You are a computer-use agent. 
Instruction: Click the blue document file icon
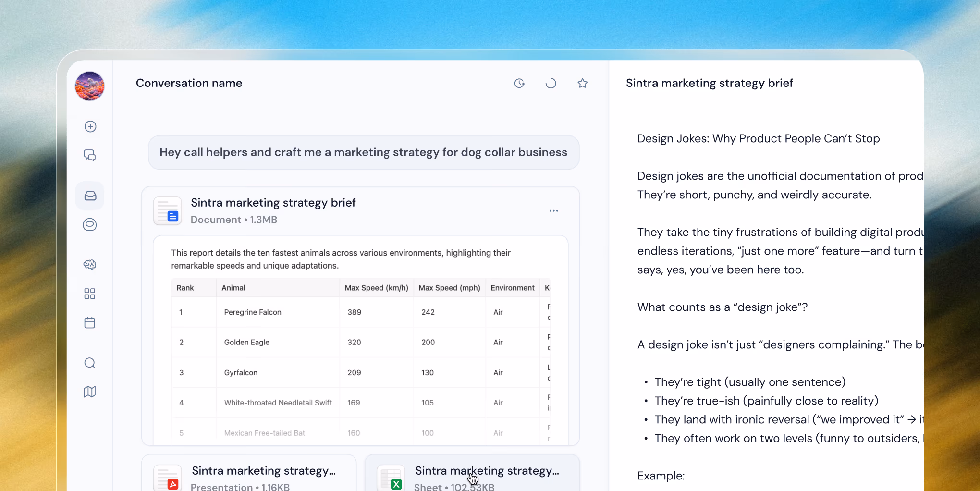tap(168, 211)
